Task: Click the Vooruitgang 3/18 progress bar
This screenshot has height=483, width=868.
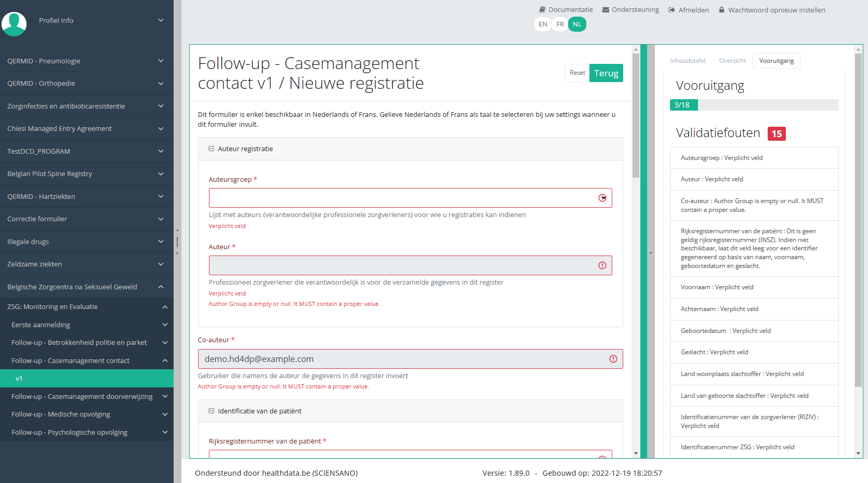Action: click(754, 105)
